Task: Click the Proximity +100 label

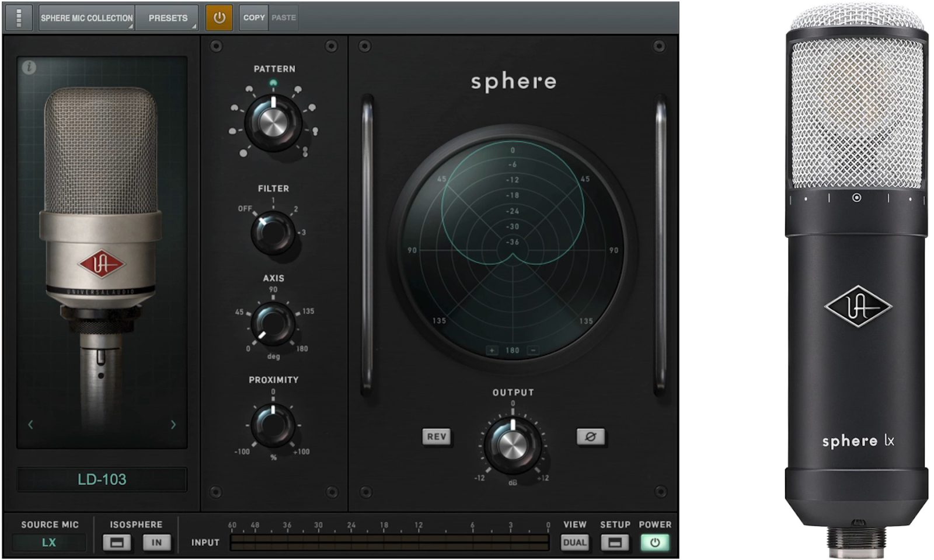Action: pos(301,452)
